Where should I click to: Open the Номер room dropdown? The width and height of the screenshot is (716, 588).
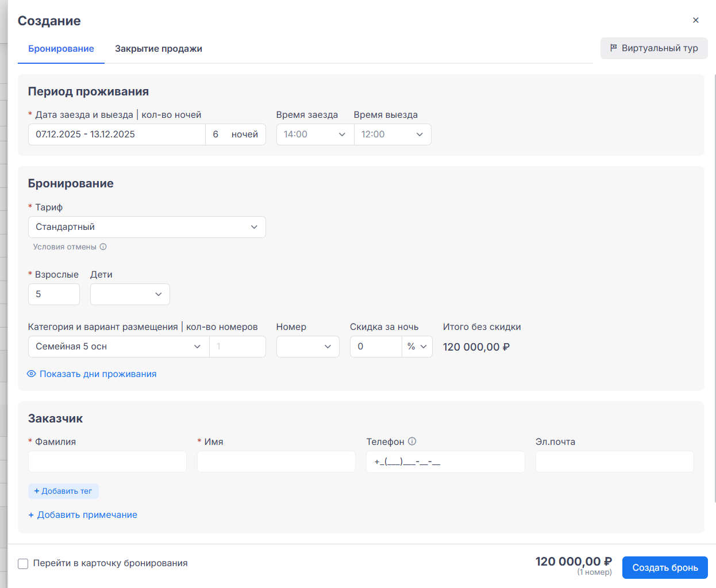pyautogui.click(x=307, y=347)
